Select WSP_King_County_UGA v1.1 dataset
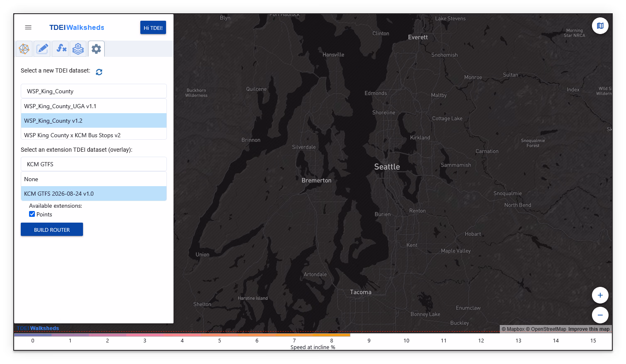The image size is (626, 364). pos(94,106)
